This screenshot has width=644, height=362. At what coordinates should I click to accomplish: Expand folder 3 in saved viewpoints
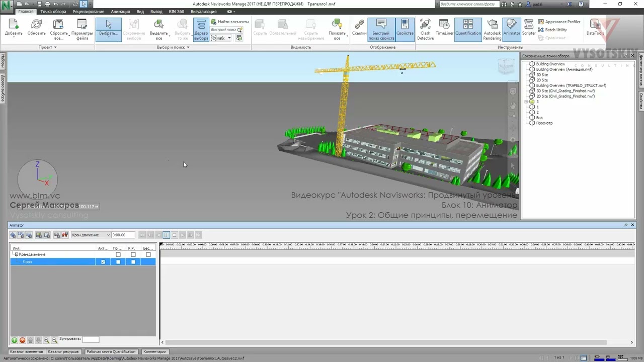click(x=526, y=102)
